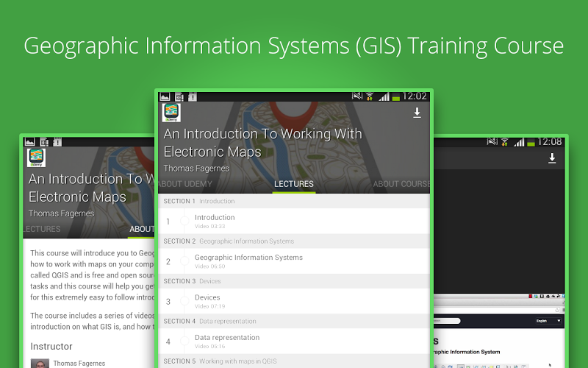This screenshot has height=368, width=588.
Task: Tap the dark video player area in right phone
Action: point(500,231)
